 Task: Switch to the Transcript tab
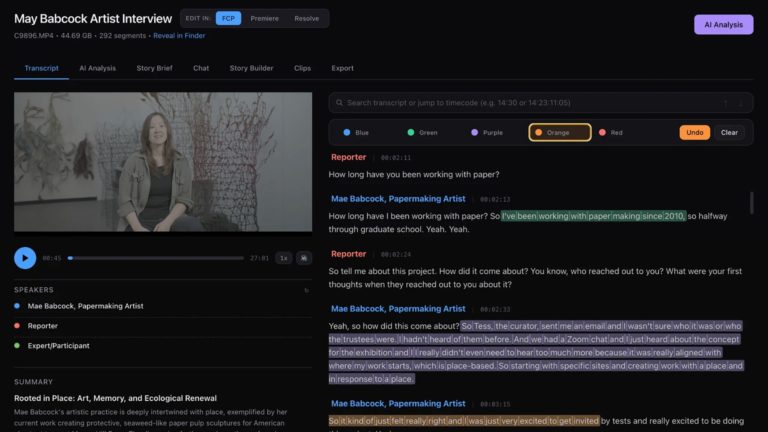click(x=42, y=68)
